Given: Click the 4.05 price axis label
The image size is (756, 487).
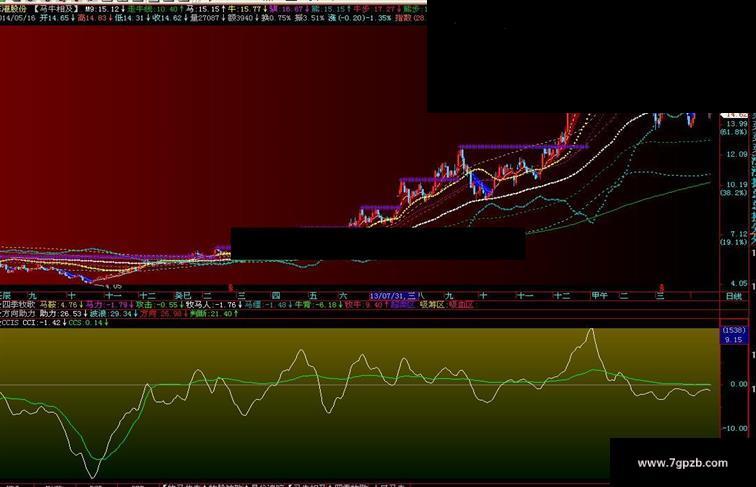Looking at the screenshot, I should (738, 284).
